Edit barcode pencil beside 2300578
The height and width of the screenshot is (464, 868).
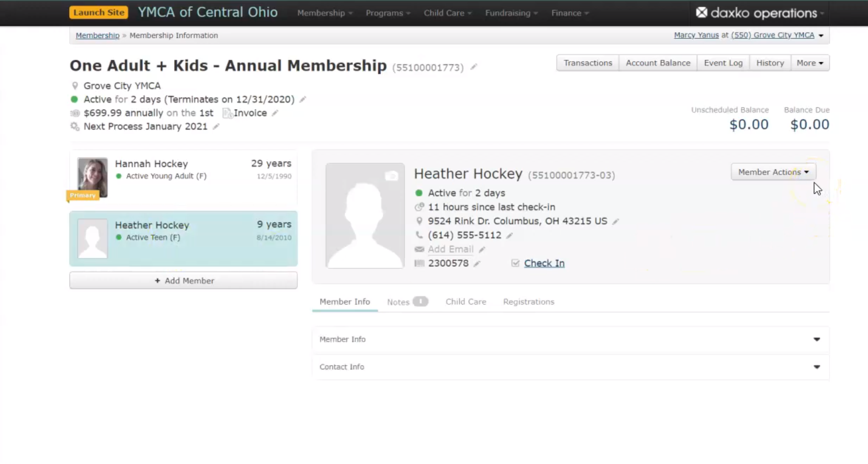477,264
